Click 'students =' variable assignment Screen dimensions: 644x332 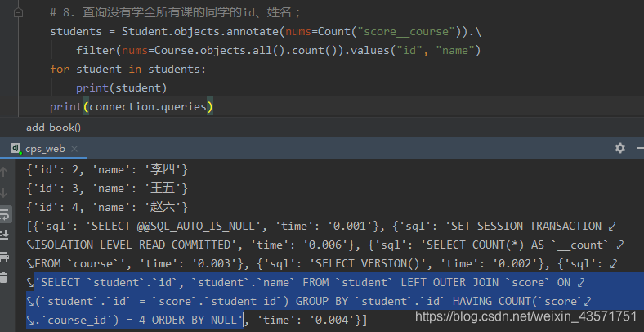coord(82,32)
